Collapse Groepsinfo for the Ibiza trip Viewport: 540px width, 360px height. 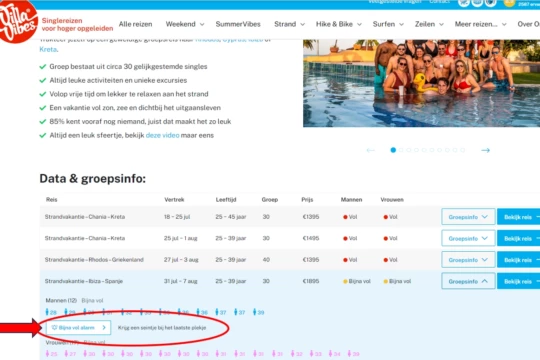(x=468, y=281)
